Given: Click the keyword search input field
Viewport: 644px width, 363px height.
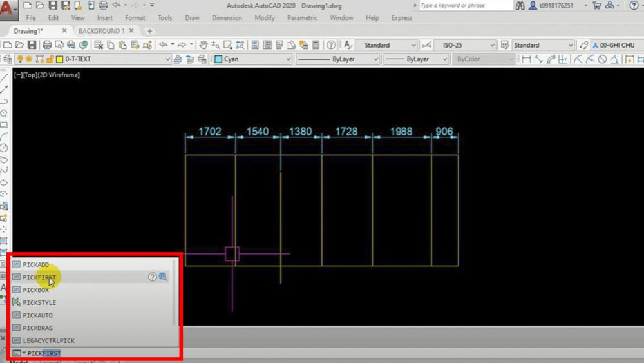Looking at the screenshot, I should pos(466,5).
